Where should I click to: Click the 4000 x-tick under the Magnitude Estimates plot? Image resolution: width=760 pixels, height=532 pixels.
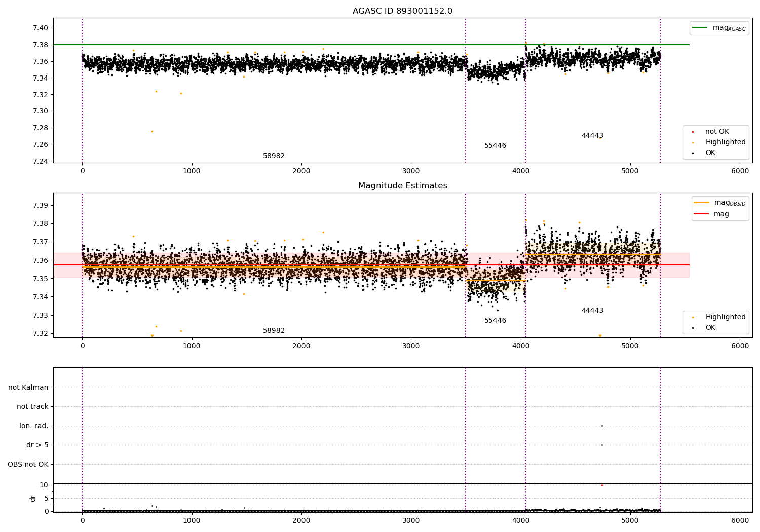pyautogui.click(x=521, y=346)
